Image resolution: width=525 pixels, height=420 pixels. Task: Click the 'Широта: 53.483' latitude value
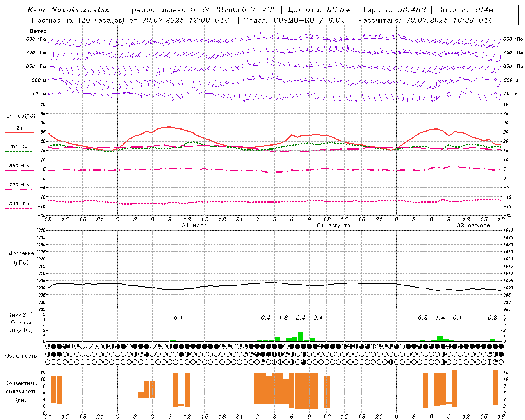(x=394, y=10)
